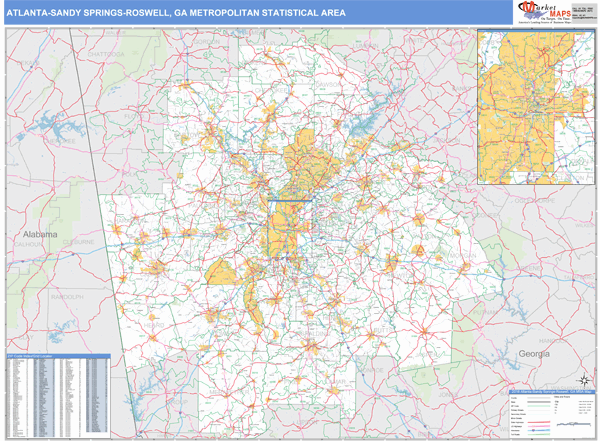Click the map legend title bar
Image resolution: width=600 pixels, height=441 pixels.
pos(548,390)
